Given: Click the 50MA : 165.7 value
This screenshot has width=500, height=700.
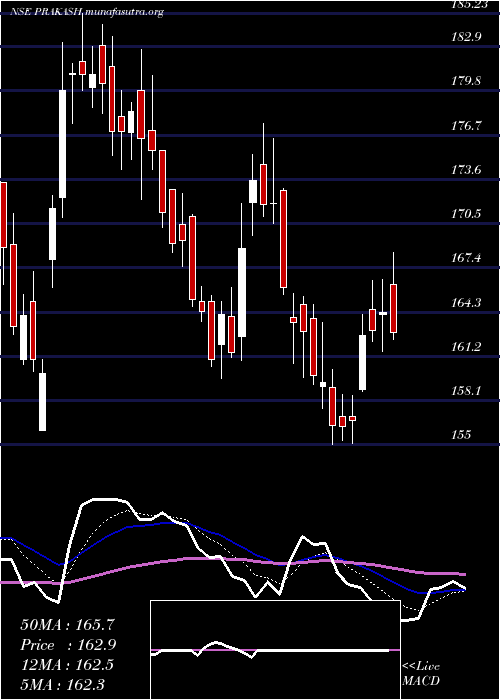Looking at the screenshot, I should point(68,625).
